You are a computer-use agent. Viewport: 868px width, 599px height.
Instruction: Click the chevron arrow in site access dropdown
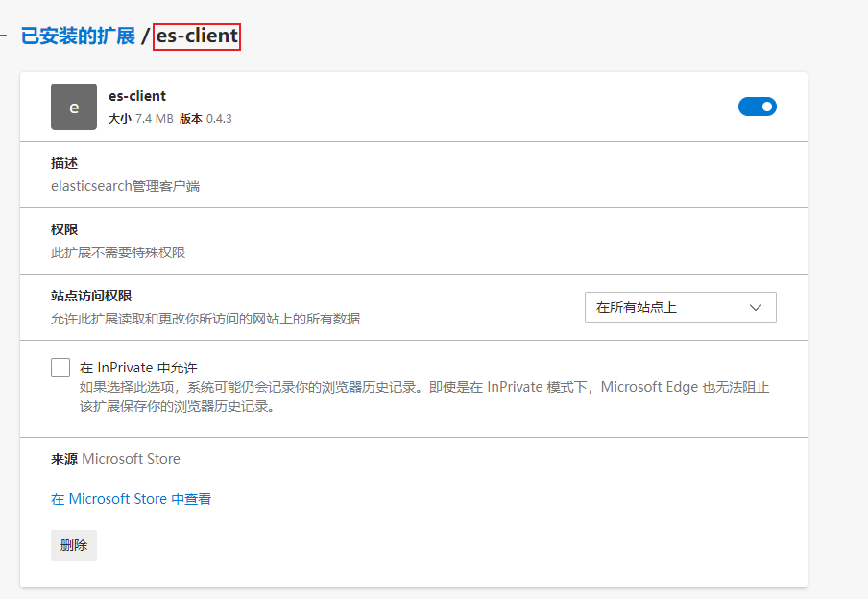(756, 308)
